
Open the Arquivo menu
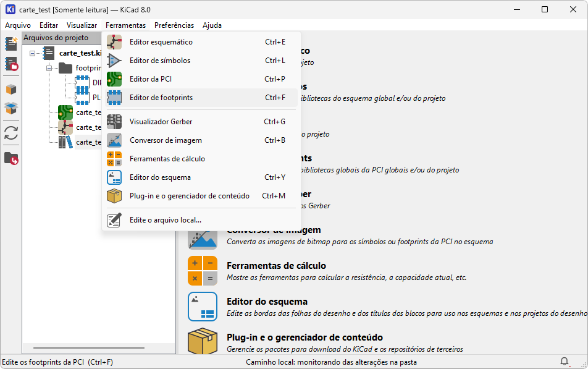point(17,25)
